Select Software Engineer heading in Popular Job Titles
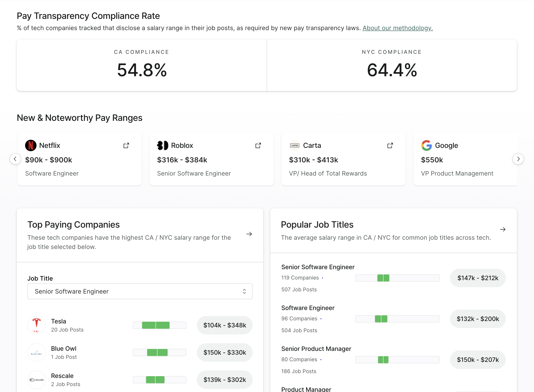This screenshot has width=534, height=392. 308,308
